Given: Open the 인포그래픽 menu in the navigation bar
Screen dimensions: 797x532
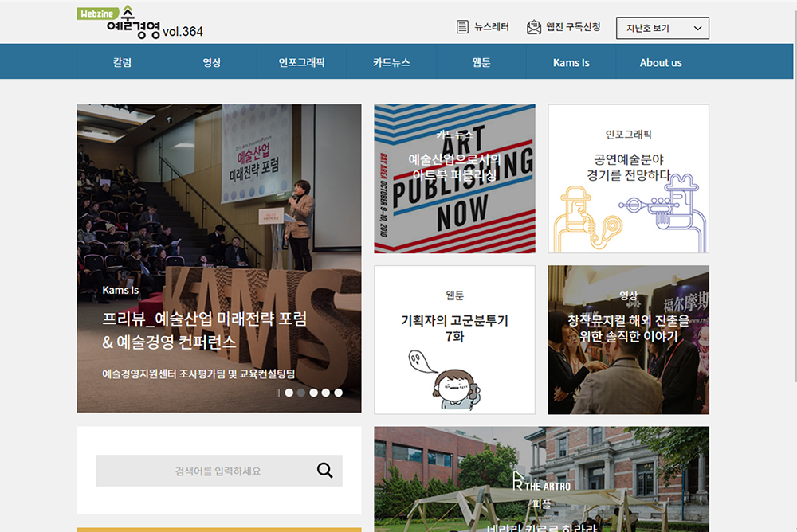Looking at the screenshot, I should pyautogui.click(x=301, y=62).
